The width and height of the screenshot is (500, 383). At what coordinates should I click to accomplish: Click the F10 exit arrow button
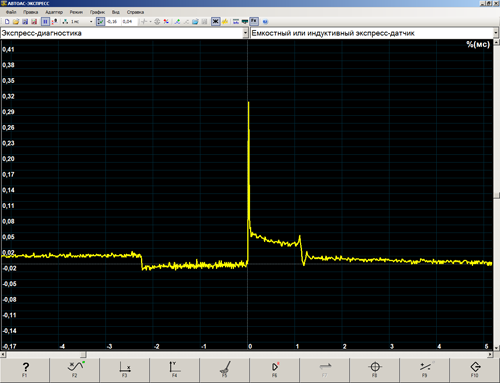coord(475,370)
